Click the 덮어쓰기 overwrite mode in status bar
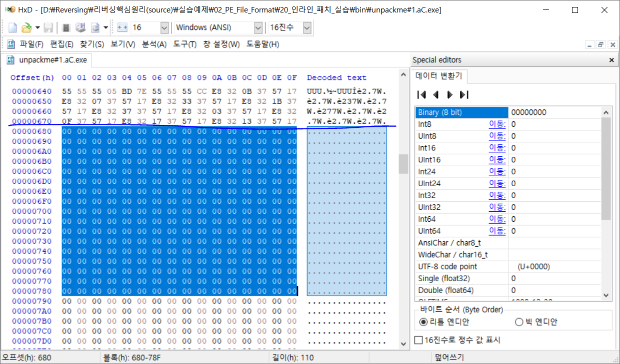 pyautogui.click(x=449, y=358)
